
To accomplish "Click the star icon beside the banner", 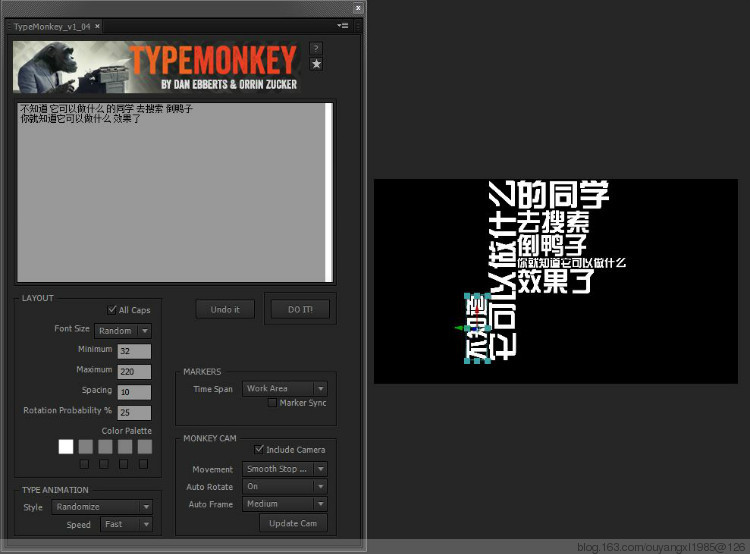I will pos(316,64).
